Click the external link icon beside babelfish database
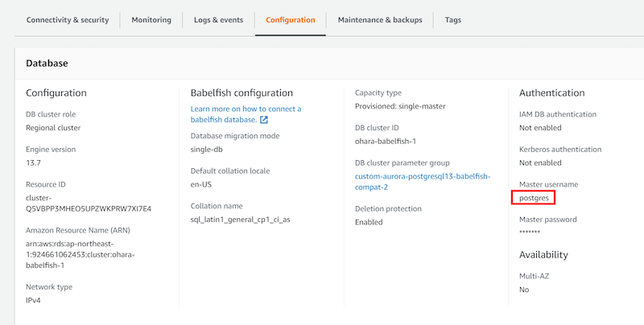The image size is (644, 325). [x=264, y=120]
